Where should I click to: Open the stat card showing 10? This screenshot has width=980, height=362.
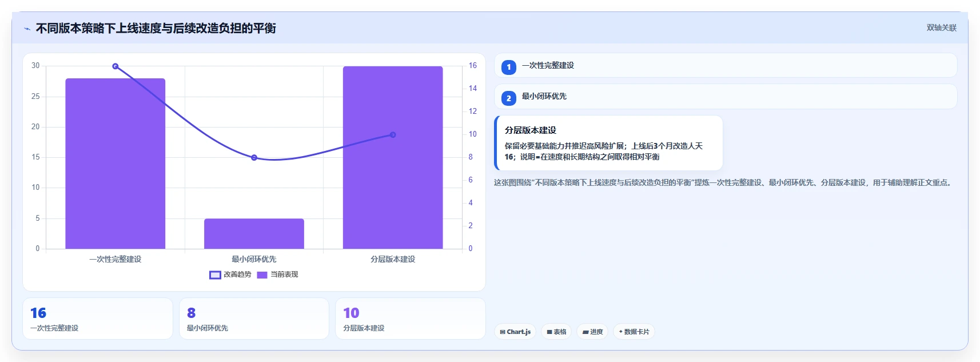[x=411, y=319]
